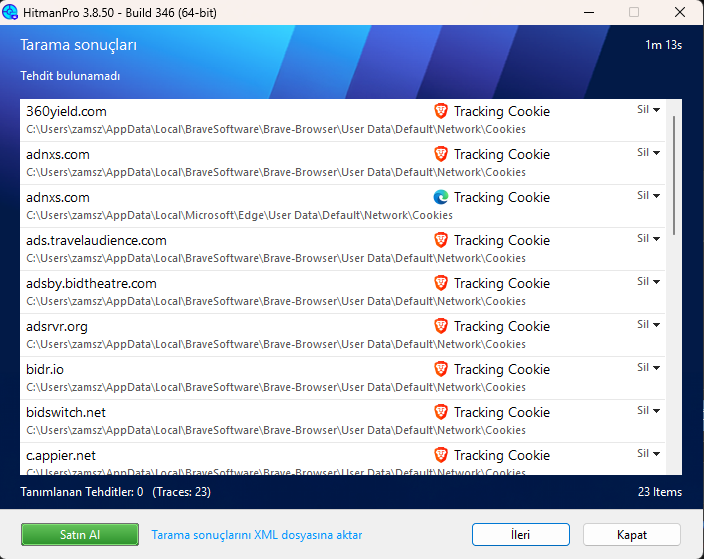Select c.appier.net entry name
The image size is (704, 559).
pos(61,456)
